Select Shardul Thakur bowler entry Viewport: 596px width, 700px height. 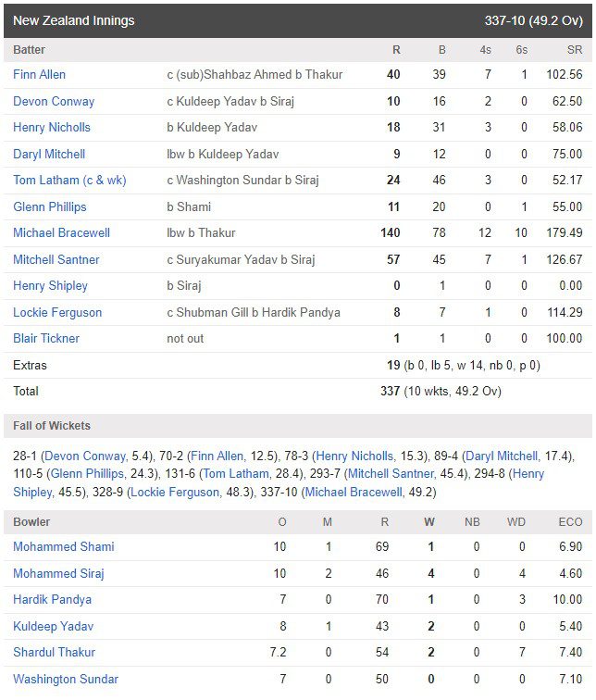tap(54, 652)
